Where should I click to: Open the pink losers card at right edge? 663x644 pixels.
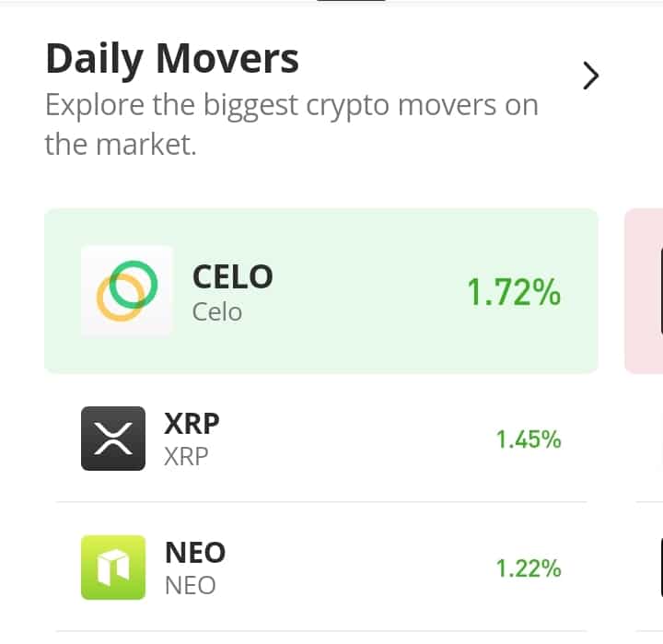644,291
